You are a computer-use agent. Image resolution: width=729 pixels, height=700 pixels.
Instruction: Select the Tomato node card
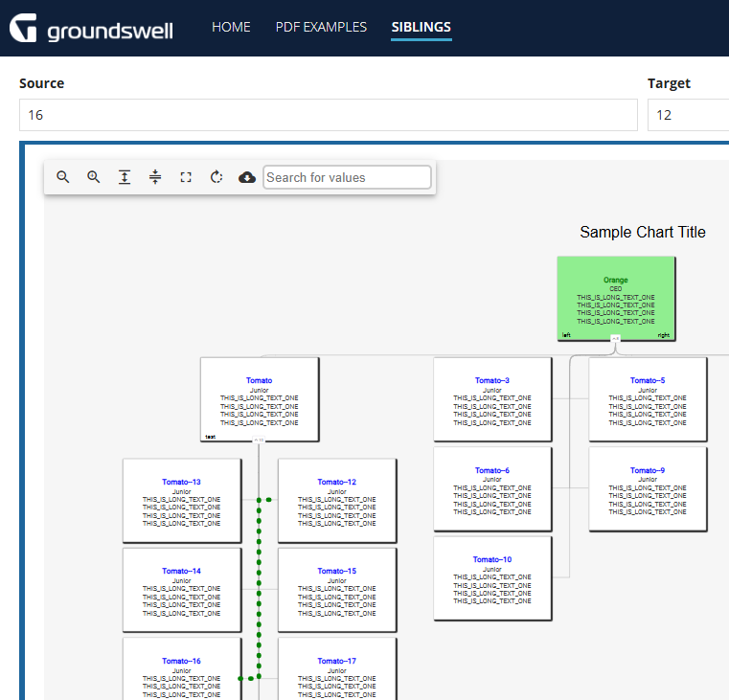[260, 399]
